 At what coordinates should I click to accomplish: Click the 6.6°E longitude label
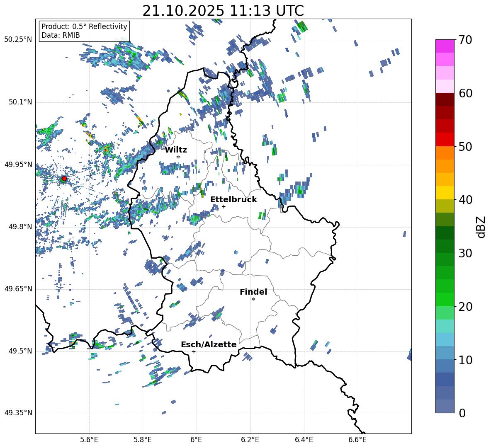(357, 440)
